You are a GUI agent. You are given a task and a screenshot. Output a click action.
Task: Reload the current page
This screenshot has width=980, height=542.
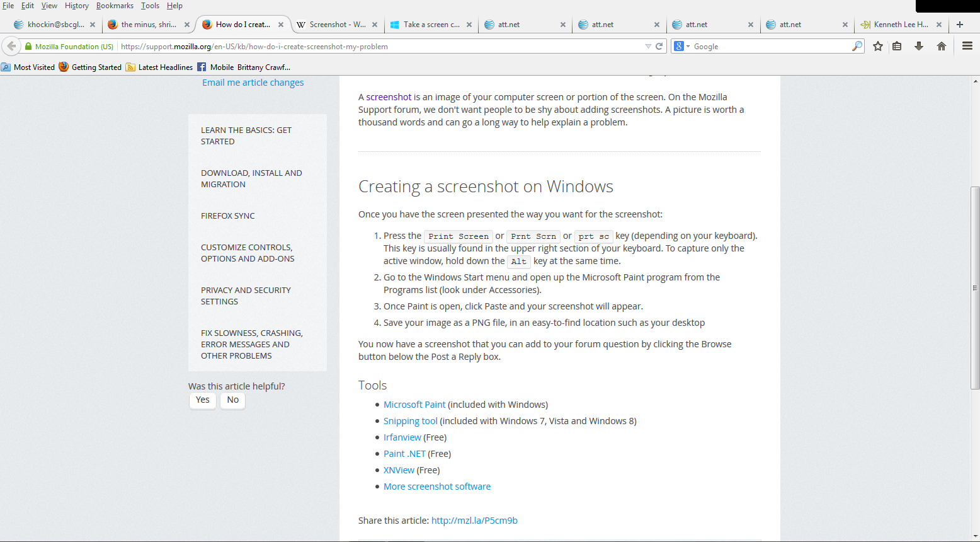tap(659, 46)
